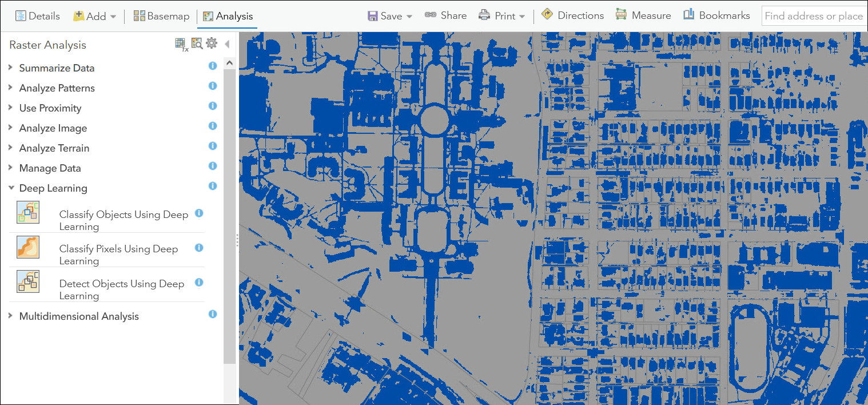Open the Bookmarks panel
This screenshot has height=405, width=868.
(716, 15)
